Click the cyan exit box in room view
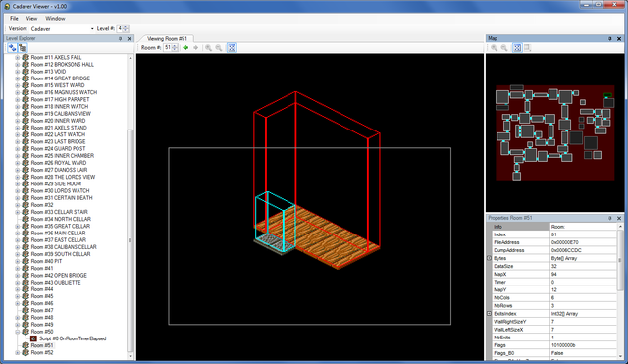Screen dimensions: 628x364 pos(276,223)
